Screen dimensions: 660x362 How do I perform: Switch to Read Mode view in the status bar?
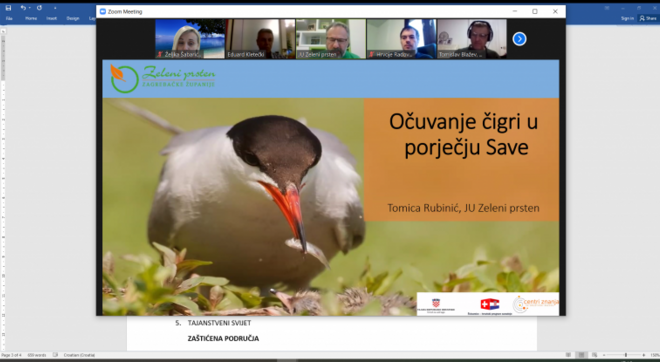(568, 355)
